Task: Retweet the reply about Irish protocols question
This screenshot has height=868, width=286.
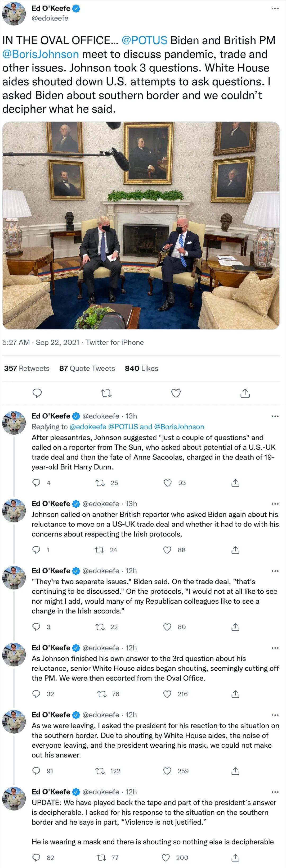Action: click(100, 550)
